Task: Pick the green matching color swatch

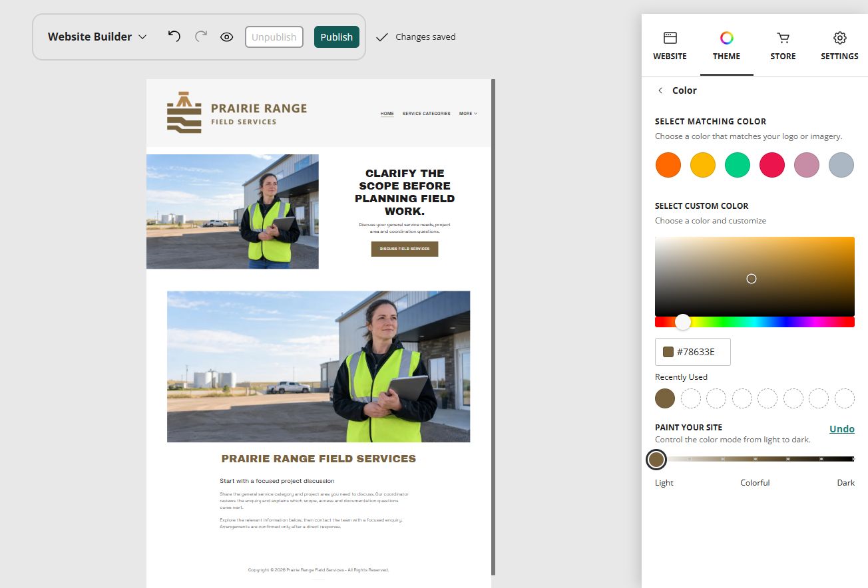Action: click(738, 165)
